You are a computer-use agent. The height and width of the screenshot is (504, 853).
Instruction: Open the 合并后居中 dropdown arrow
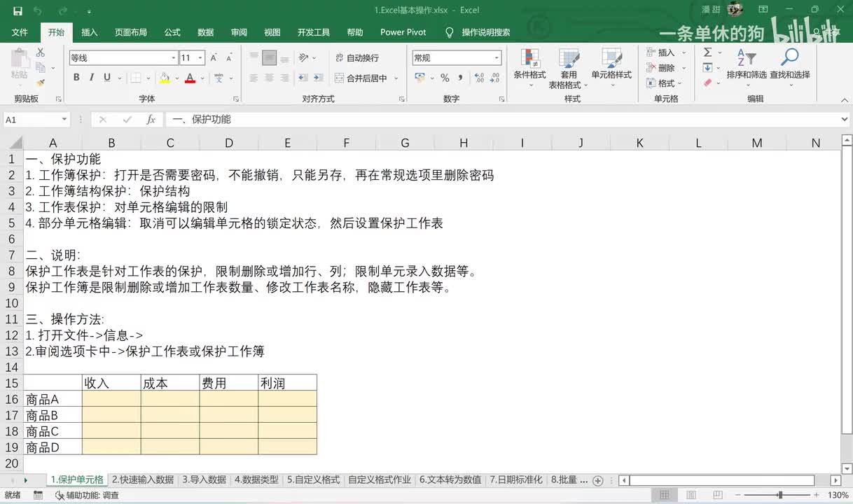click(x=396, y=78)
